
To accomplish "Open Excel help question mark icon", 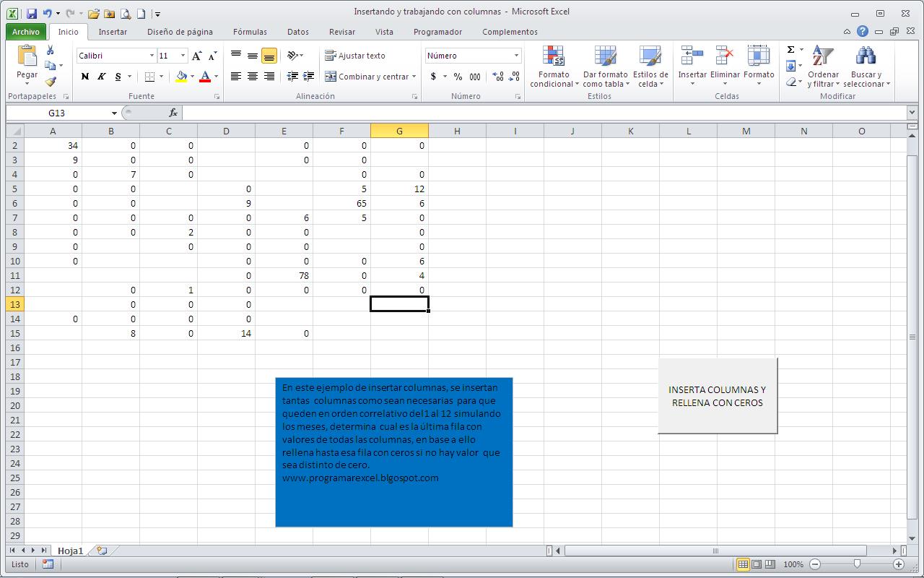I will click(x=863, y=32).
